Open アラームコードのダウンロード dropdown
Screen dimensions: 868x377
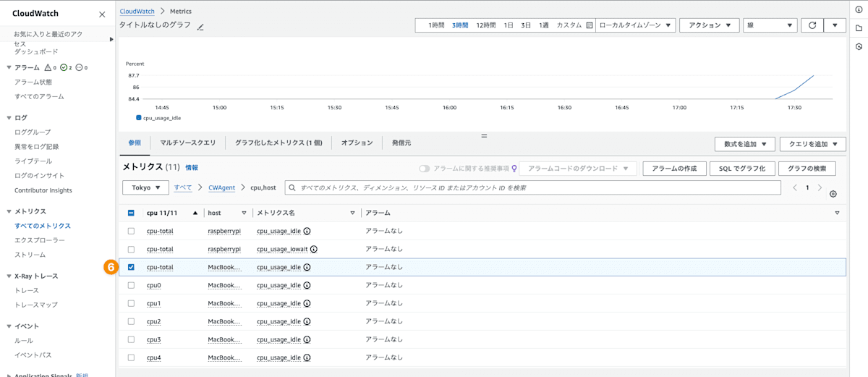(x=578, y=169)
